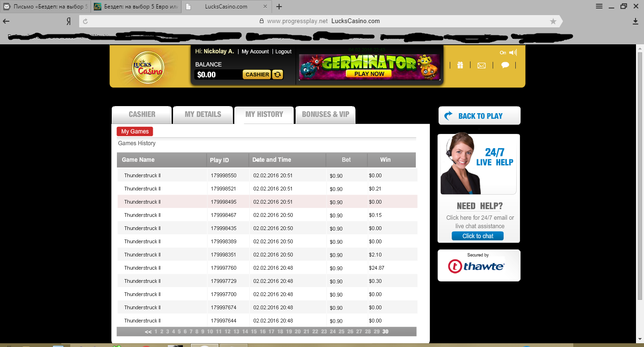This screenshot has height=347, width=644.
Task: Open the browser hamburger menu
Action: pyautogui.click(x=599, y=7)
